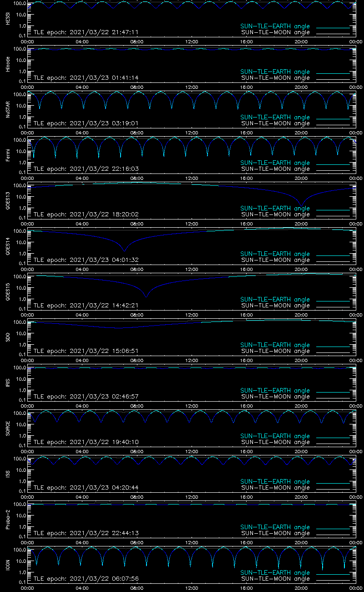
Task: Click the HESSI panel axis label
Action: [x=8, y=19]
